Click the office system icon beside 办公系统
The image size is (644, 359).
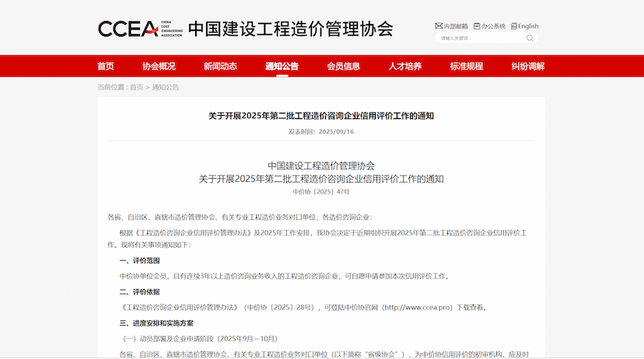477,26
